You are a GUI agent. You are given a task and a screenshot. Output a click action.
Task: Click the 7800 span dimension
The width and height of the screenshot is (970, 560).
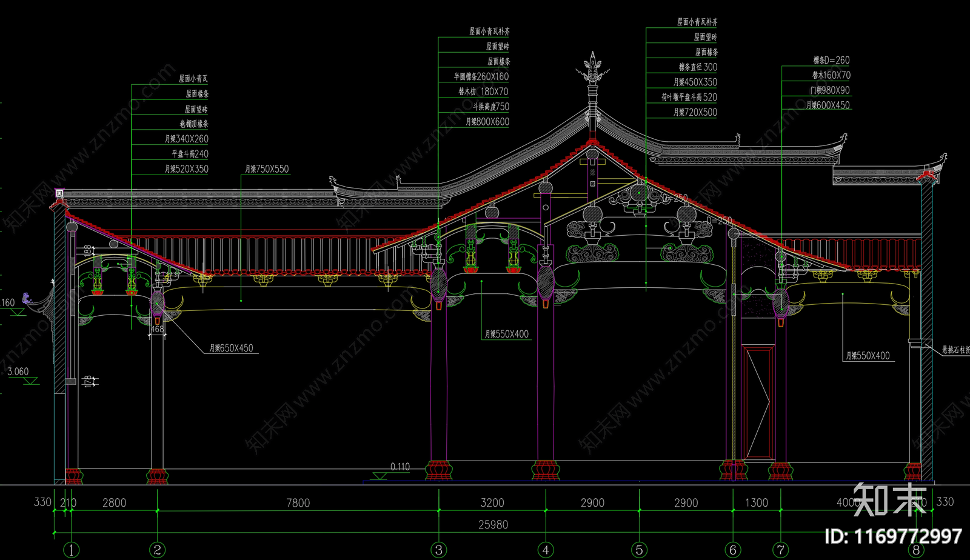(x=298, y=502)
